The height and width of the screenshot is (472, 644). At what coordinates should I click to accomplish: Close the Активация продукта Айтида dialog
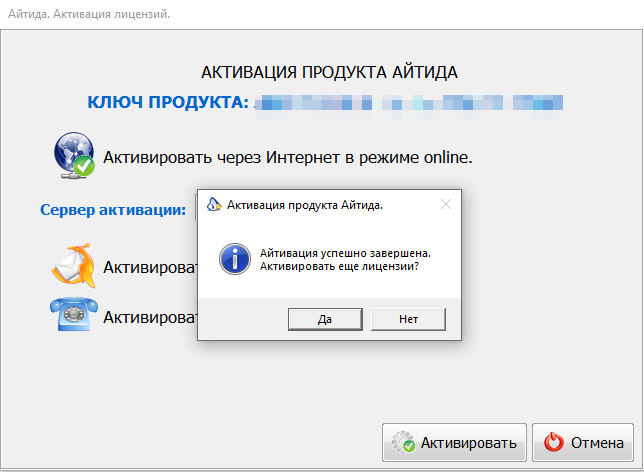pos(446,204)
